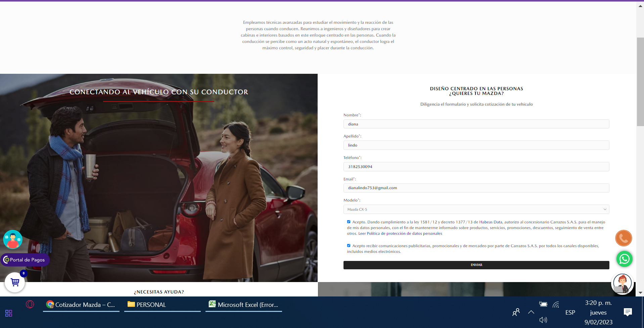Expand the Modelo dropdown showing Mazda CX-5
644x328 pixels.
[476, 209]
